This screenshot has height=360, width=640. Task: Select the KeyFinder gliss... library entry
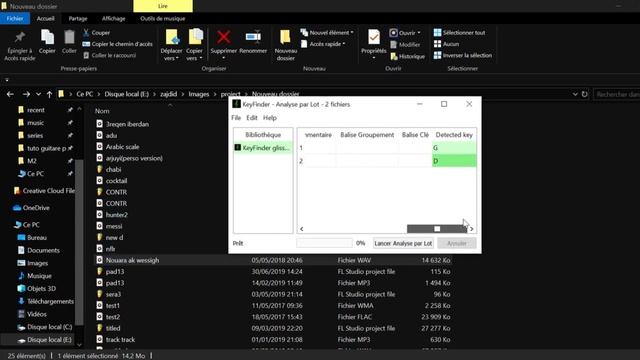[x=263, y=148]
